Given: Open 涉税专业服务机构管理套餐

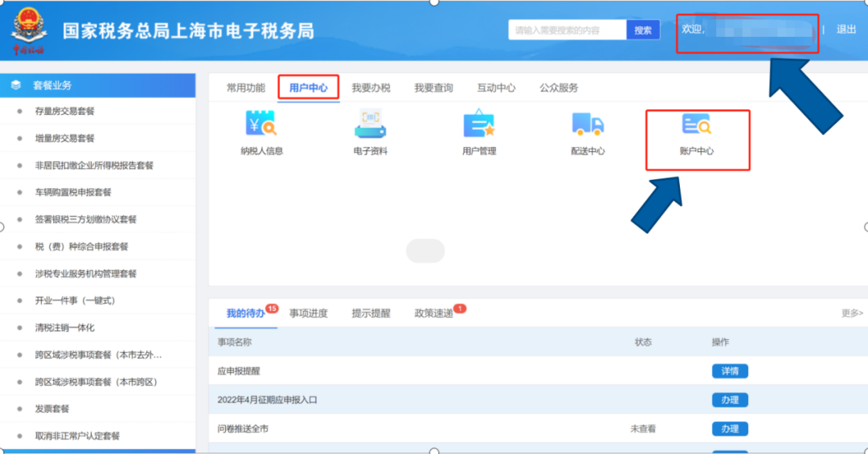Looking at the screenshot, I should coord(86,273).
